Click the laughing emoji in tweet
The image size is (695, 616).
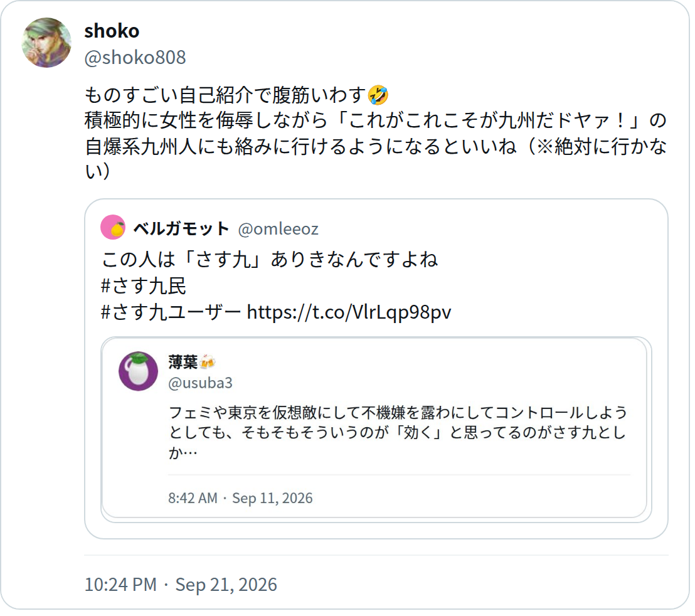[x=378, y=95]
